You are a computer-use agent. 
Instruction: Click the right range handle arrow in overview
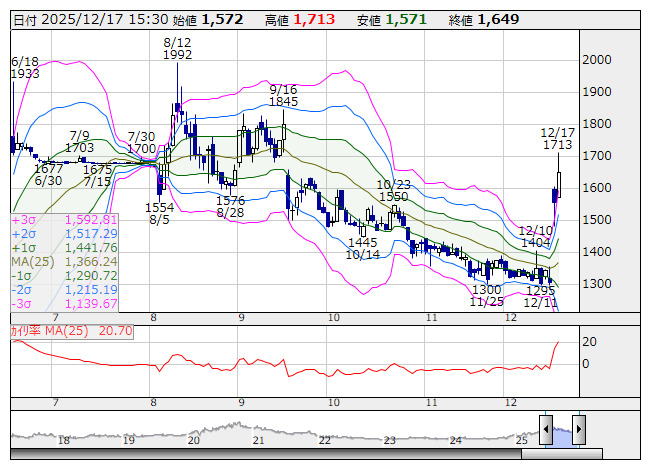click(x=578, y=431)
